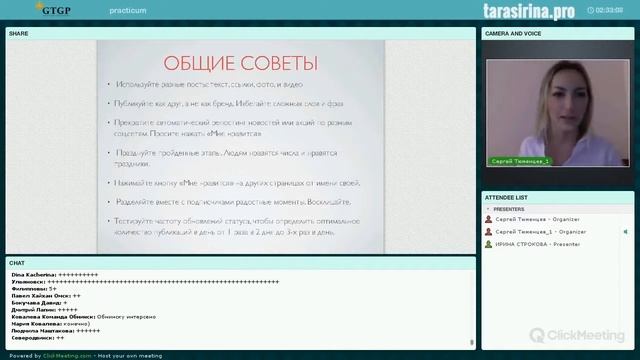
Task: Collapse the PRESENTERS group arrow
Action: (x=488, y=209)
